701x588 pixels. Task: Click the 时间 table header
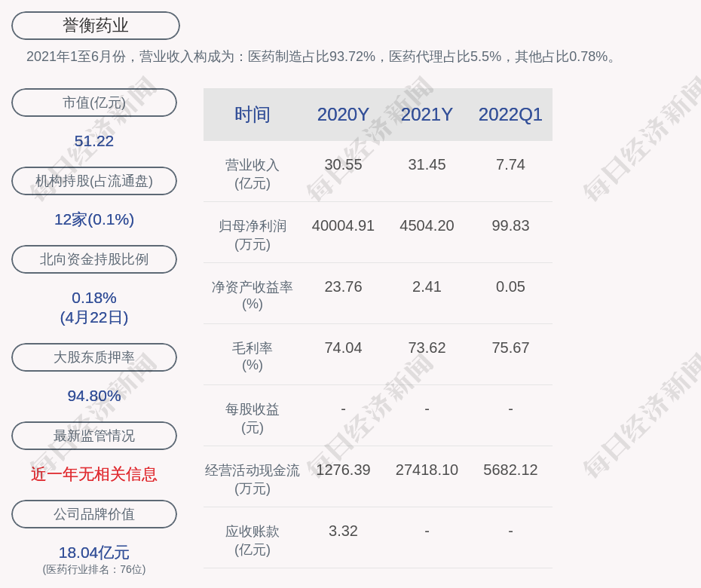pos(253,115)
